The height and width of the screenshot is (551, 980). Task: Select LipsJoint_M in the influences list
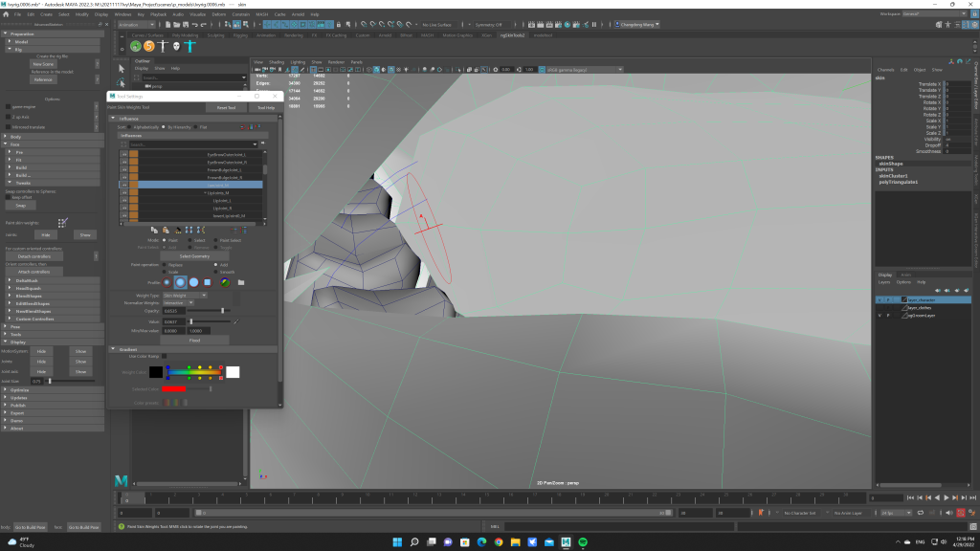click(x=218, y=192)
